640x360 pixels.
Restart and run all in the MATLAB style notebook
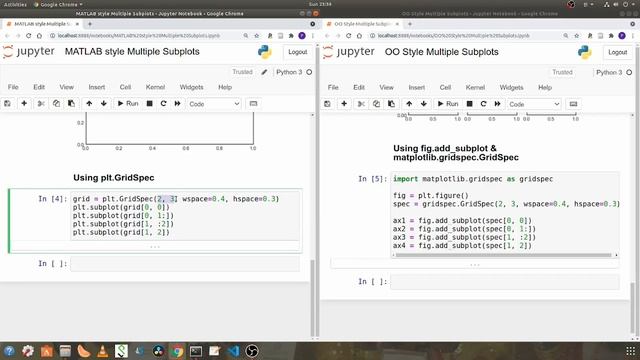tap(177, 104)
